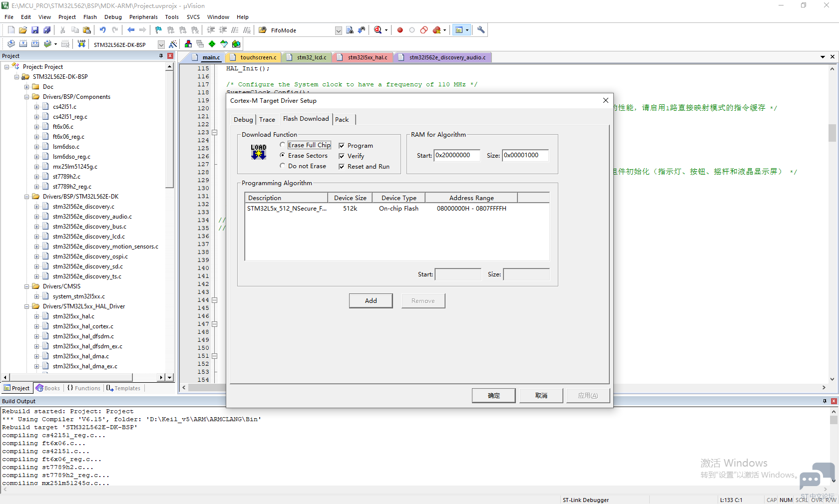The width and height of the screenshot is (839, 504).
Task: Switch to the Trace tab in the dialog
Action: 267,120
